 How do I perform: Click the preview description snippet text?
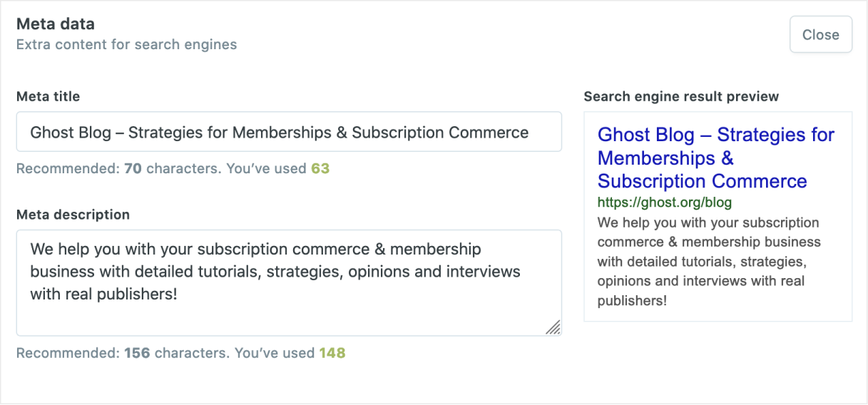click(x=708, y=262)
